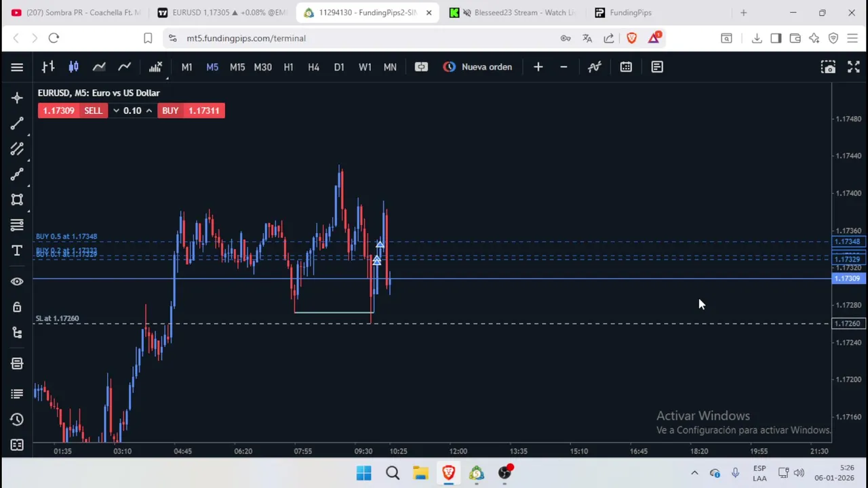Open the indicators list icon

click(155, 67)
